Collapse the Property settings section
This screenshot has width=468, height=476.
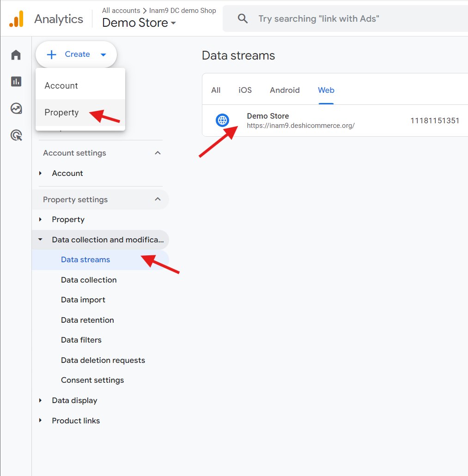point(158,199)
